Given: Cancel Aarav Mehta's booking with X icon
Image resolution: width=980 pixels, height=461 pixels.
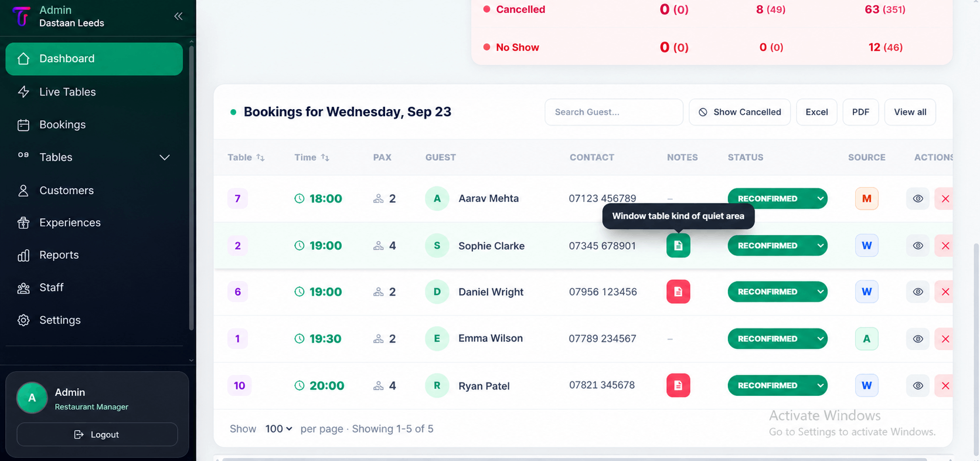Looking at the screenshot, I should (944, 198).
